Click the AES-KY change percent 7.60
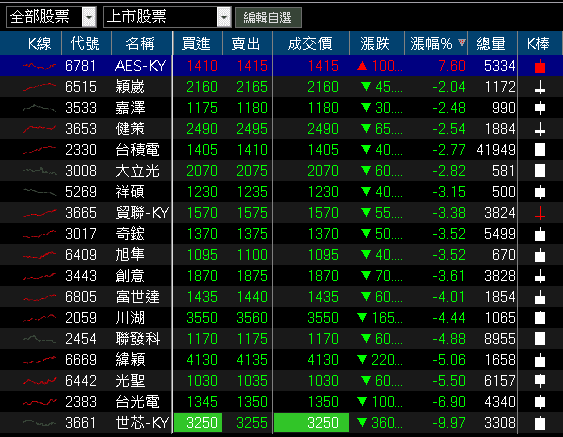The width and height of the screenshot is (563, 437). [452, 66]
